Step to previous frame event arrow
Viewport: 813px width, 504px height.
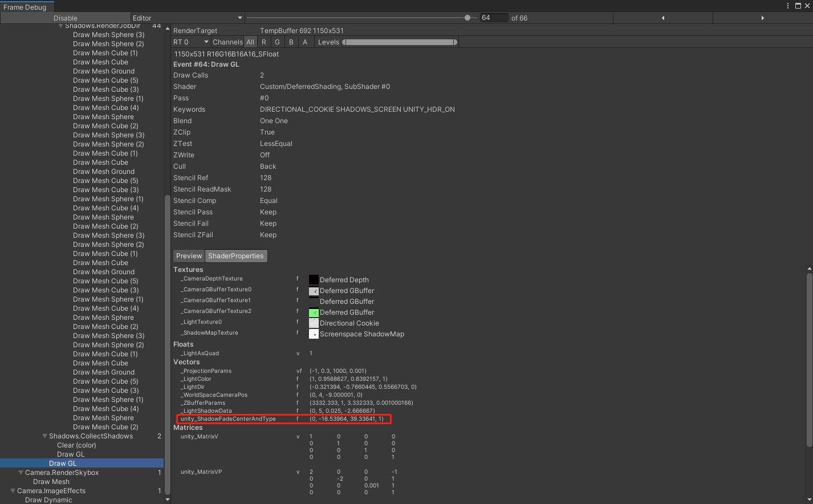pyautogui.click(x=662, y=18)
